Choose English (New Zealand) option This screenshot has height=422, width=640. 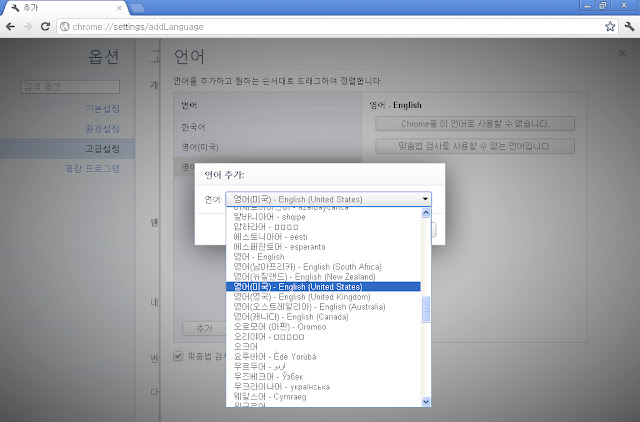coord(323,277)
